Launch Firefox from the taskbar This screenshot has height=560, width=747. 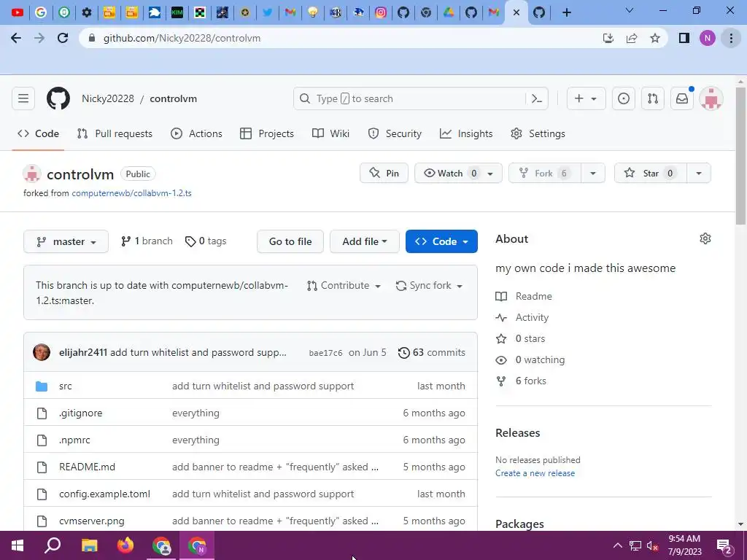tap(125, 545)
